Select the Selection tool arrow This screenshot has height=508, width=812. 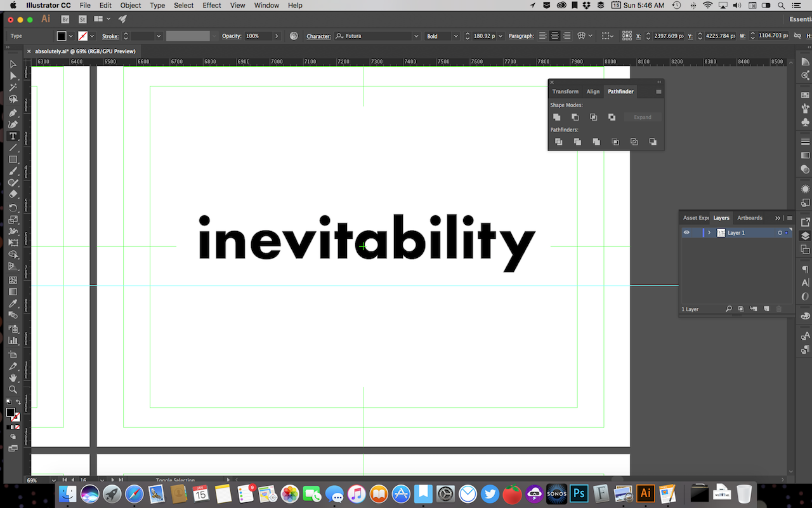point(13,64)
